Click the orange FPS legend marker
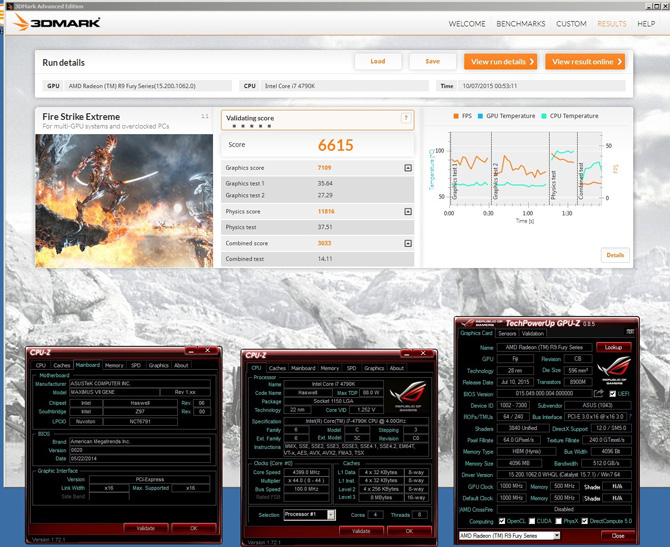 tap(454, 116)
